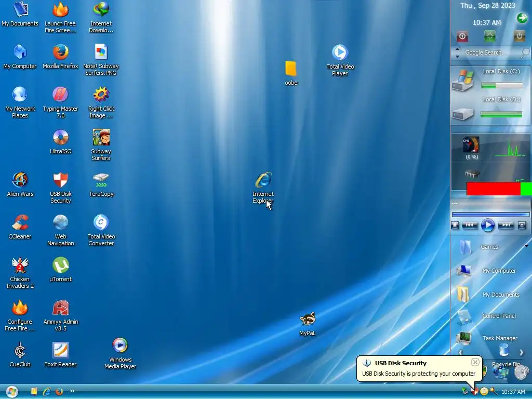The width and height of the screenshot is (532, 399).
Task: Select Internet Explorer desktop icon
Action: point(263,188)
